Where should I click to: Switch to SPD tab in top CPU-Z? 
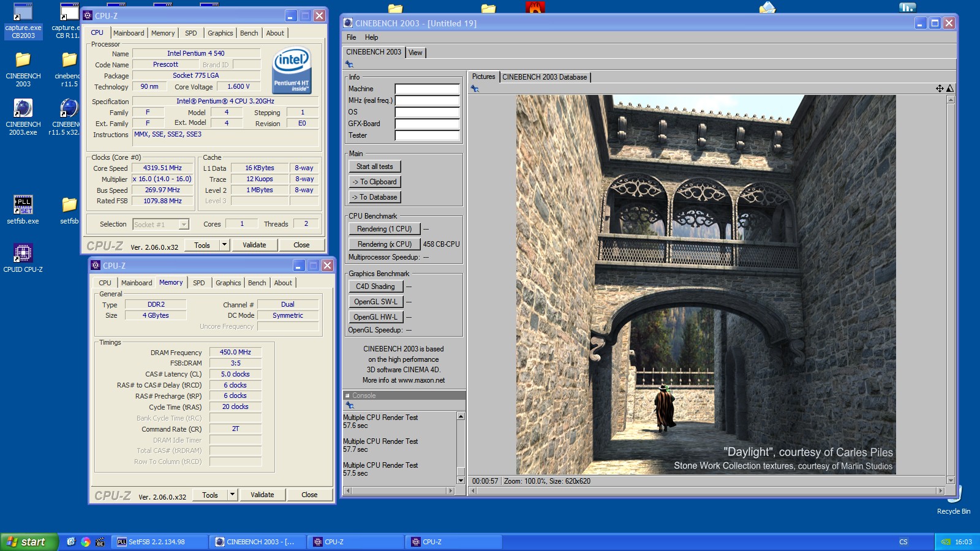191,33
